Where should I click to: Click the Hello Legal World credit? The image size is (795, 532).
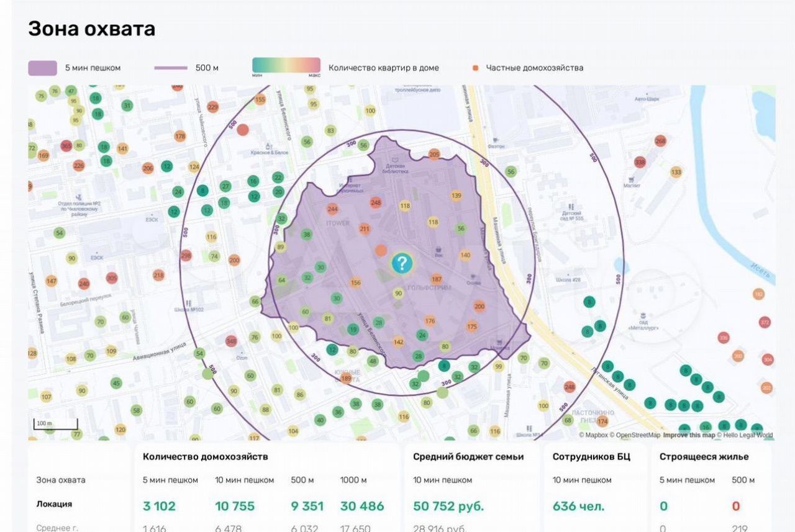coord(745,435)
